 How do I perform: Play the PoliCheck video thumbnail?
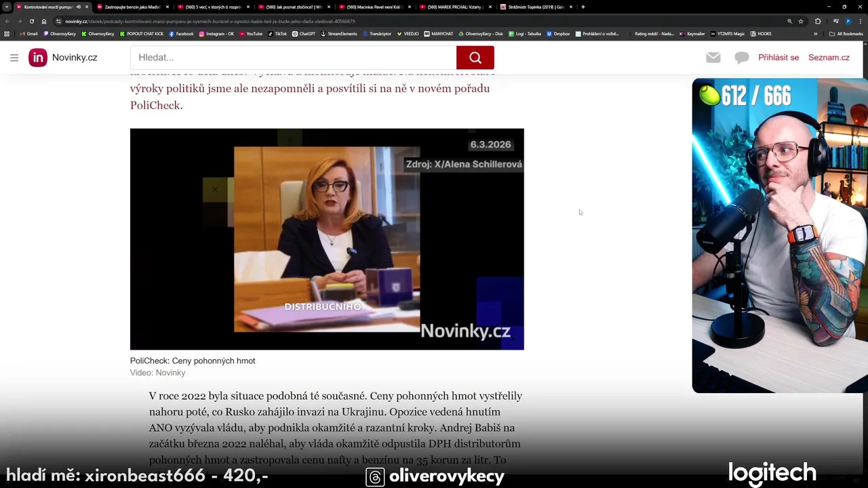point(327,239)
